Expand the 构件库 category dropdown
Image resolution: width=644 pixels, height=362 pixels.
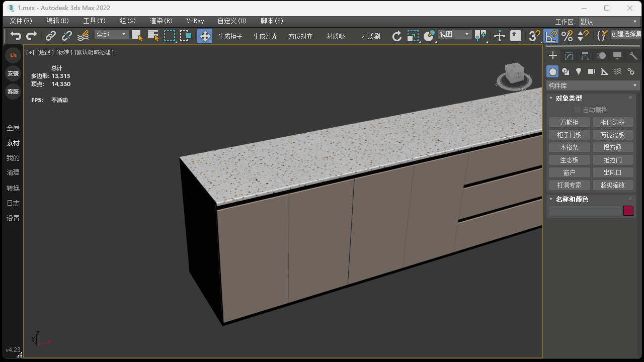593,85
